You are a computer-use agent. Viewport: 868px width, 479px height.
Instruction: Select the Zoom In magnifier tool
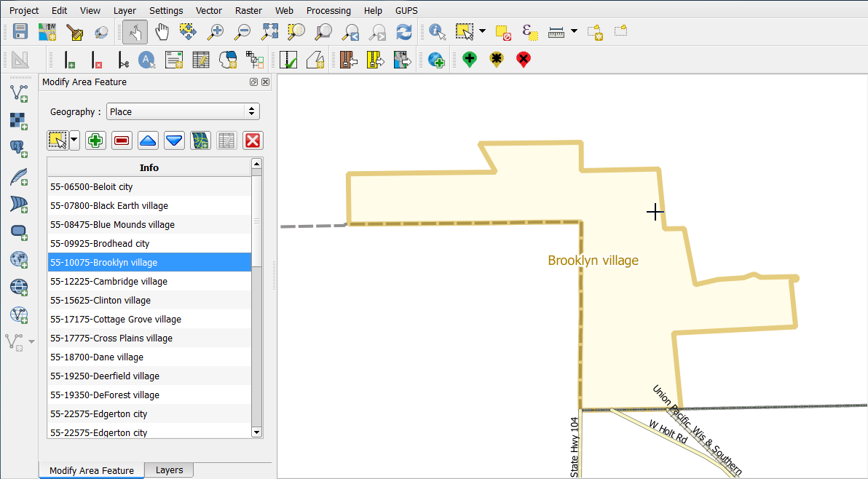(x=216, y=32)
